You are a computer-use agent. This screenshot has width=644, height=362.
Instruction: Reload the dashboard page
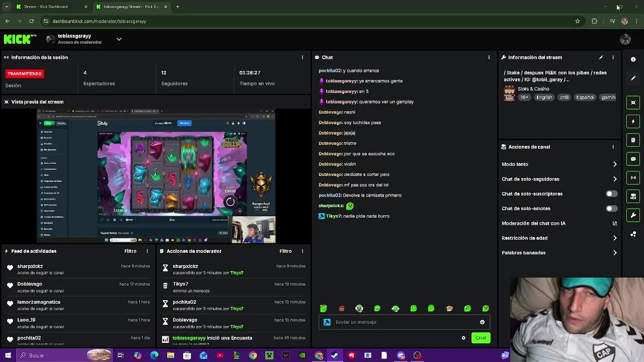tap(31, 21)
